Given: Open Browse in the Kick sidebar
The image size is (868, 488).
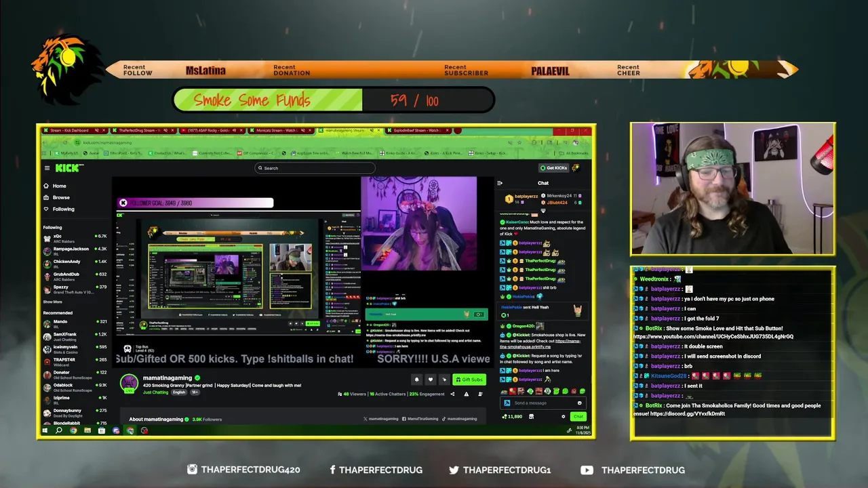Looking at the screenshot, I should pyautogui.click(x=57, y=197).
